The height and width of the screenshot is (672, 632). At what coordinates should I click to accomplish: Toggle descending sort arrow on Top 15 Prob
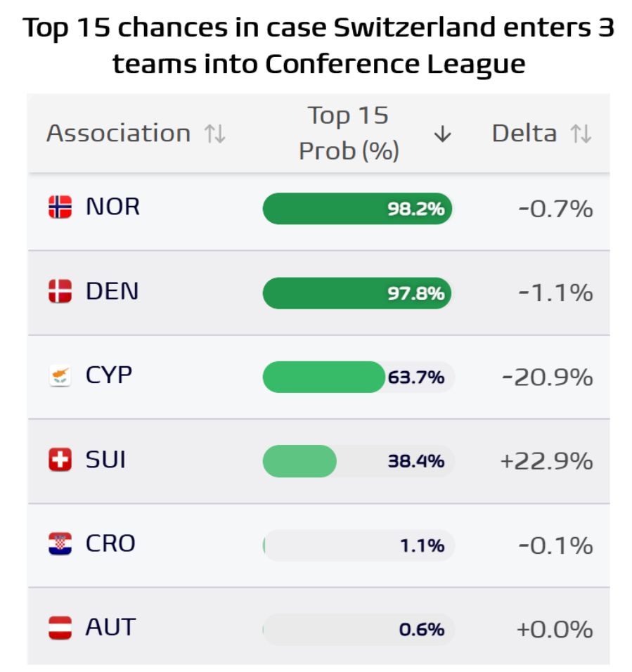(443, 134)
